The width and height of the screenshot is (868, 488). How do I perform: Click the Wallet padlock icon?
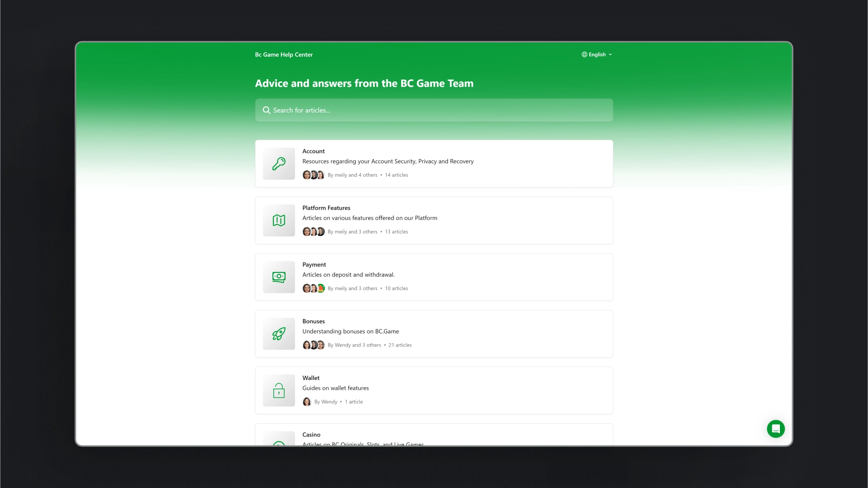point(279,390)
